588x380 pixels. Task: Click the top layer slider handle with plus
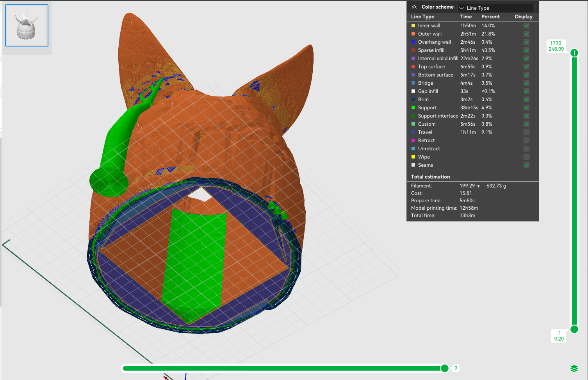(x=574, y=53)
